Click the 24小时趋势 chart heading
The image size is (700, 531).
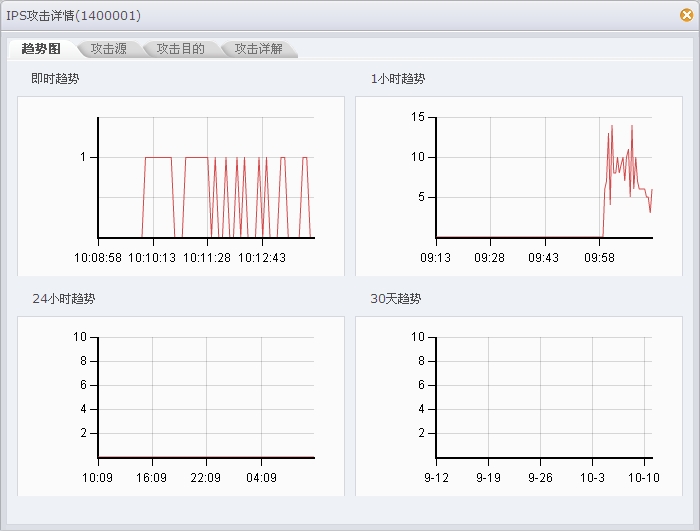(64, 298)
